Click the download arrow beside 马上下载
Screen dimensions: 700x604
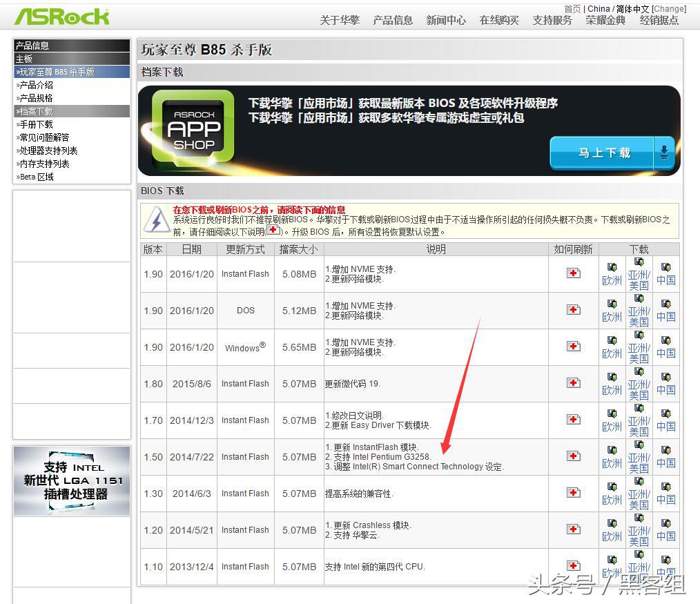663,153
